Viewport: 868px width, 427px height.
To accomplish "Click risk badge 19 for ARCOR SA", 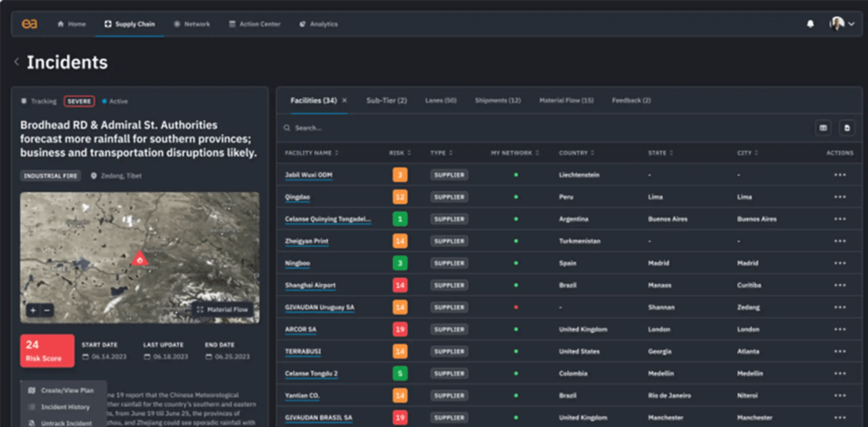I will 400,329.
